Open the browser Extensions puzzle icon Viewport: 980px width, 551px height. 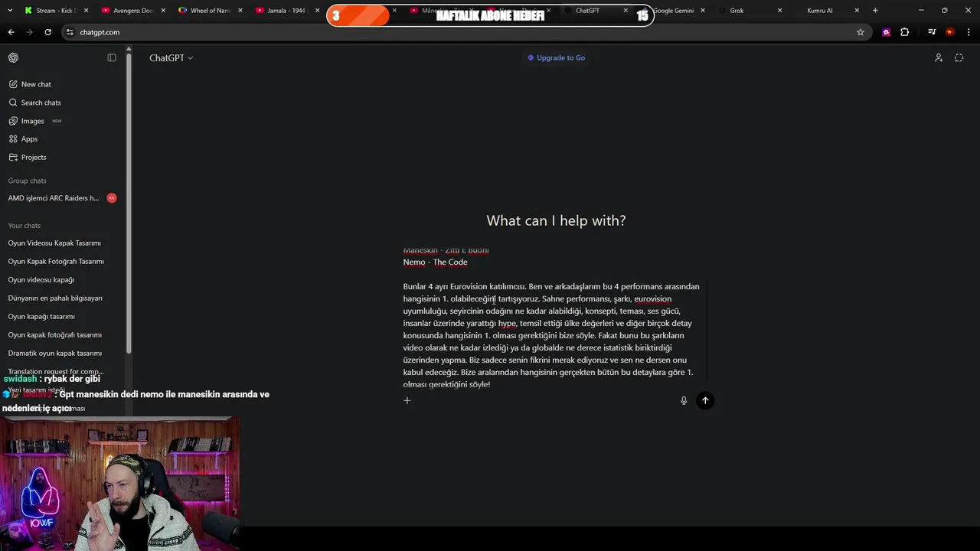(905, 32)
